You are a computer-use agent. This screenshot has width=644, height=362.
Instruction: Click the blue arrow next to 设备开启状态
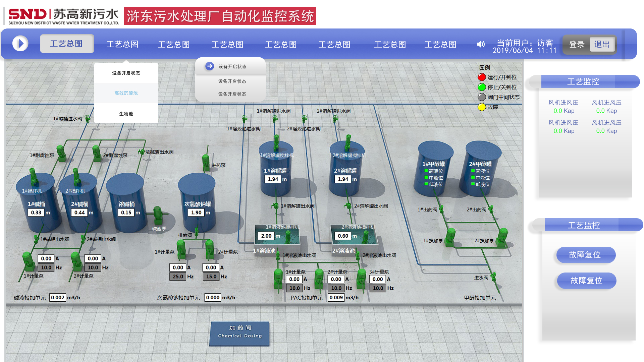coord(210,66)
